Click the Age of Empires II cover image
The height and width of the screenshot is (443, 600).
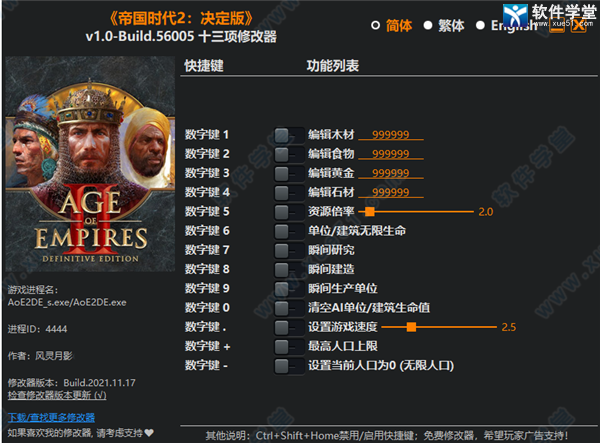pos(90,164)
